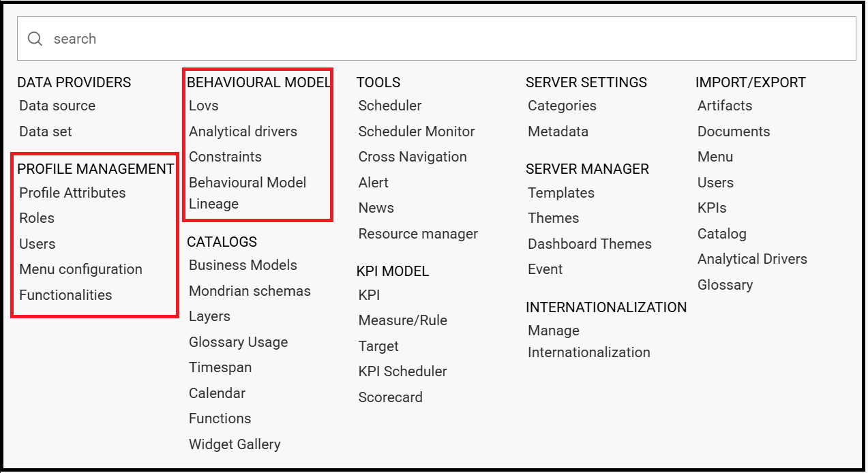Screen dimensions: 868x473
Task: Open Users under Import/Export
Action: tap(715, 183)
